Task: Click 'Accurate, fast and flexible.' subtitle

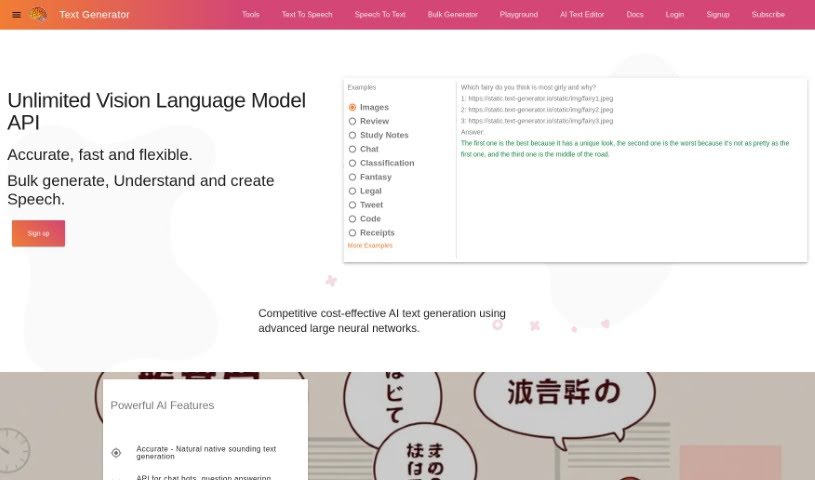Action: (100, 155)
